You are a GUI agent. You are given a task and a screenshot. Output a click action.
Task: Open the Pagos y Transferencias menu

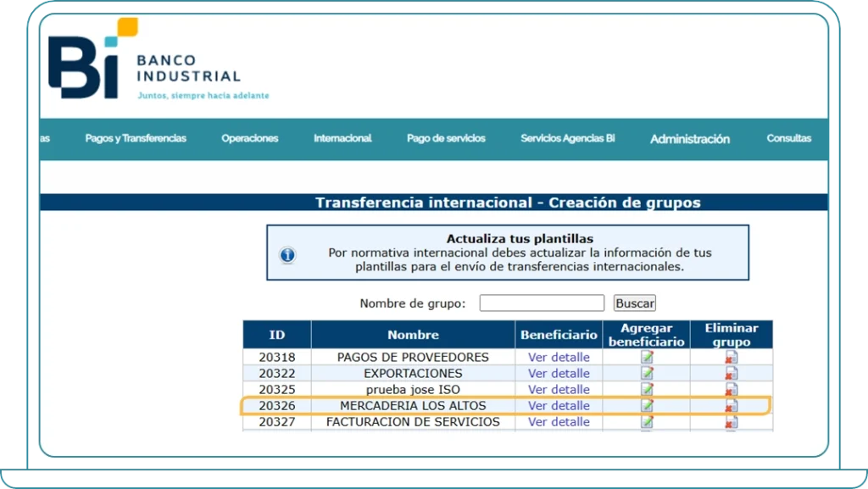tap(136, 138)
